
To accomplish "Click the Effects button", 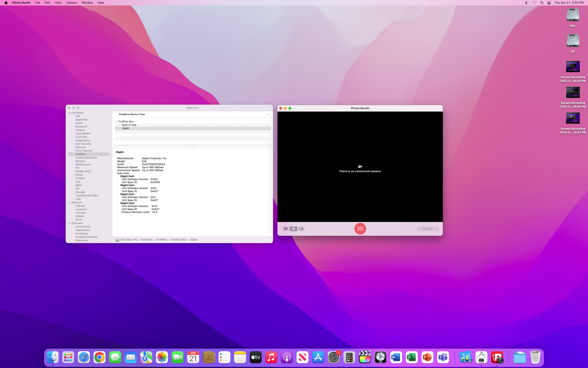I will point(427,229).
